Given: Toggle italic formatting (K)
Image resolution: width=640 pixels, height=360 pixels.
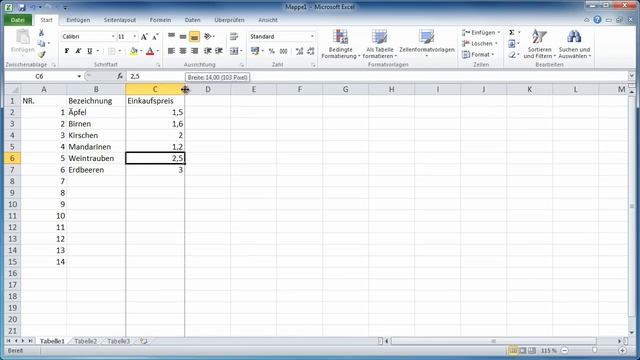Looking at the screenshot, I should pos(78,51).
